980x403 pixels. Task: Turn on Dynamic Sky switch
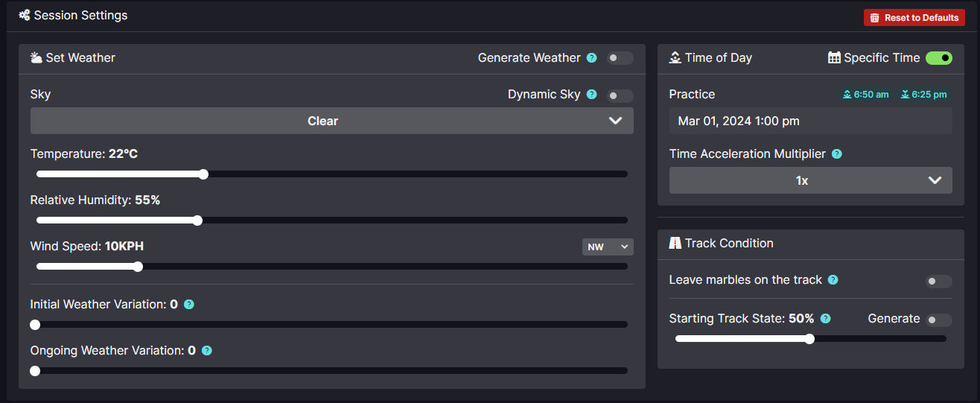[620, 95]
